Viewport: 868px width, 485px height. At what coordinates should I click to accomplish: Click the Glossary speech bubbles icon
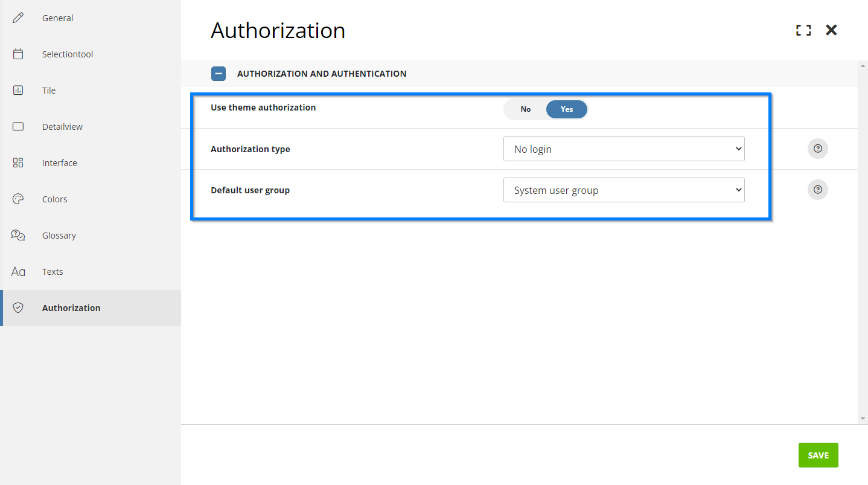tap(18, 236)
